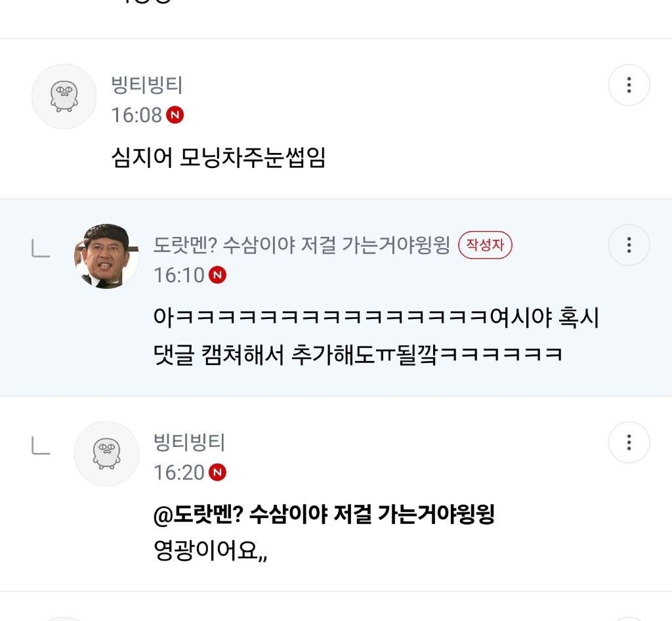Click the red N badge beside 16:20
The height and width of the screenshot is (621, 672).
click(x=217, y=472)
